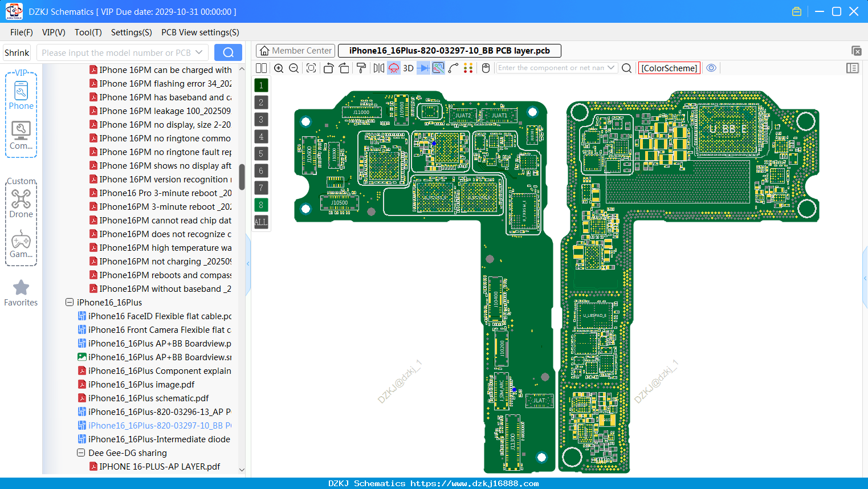Select the Drone category icon
This screenshot has height=489, width=868.
(x=21, y=203)
